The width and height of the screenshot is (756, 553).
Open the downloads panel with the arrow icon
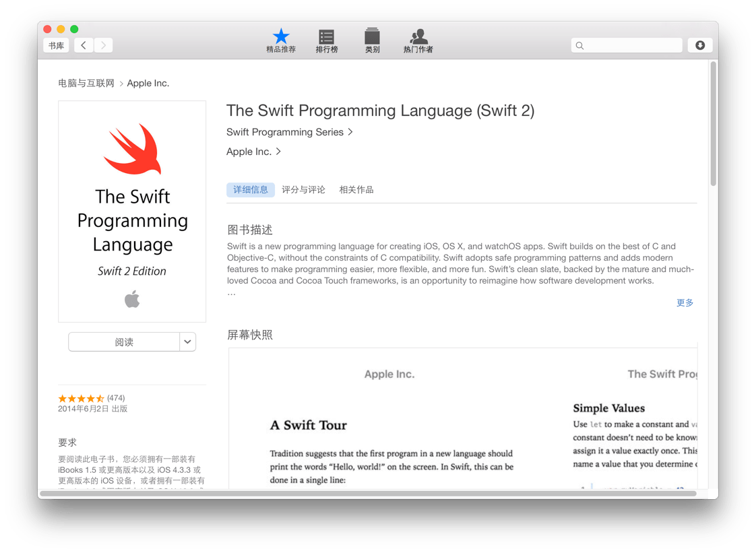pyautogui.click(x=700, y=44)
